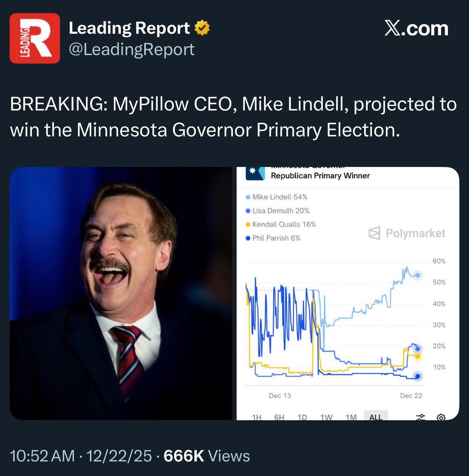Open the Polymarket chart settings gear
This screenshot has height=476, width=469.
441,417
